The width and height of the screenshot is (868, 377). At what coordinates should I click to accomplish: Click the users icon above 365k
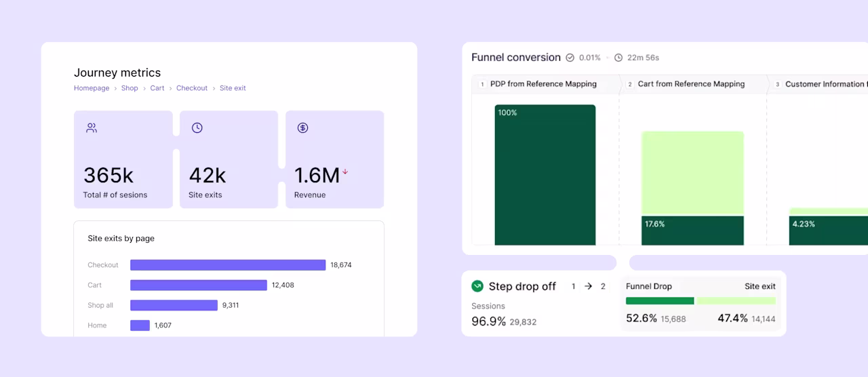92,127
